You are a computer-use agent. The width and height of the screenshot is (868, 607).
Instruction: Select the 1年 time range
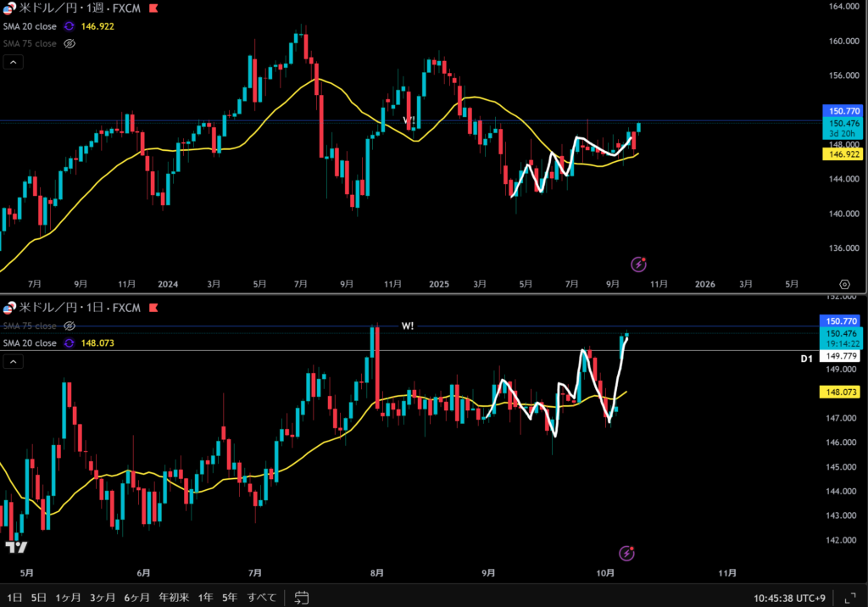point(205,597)
